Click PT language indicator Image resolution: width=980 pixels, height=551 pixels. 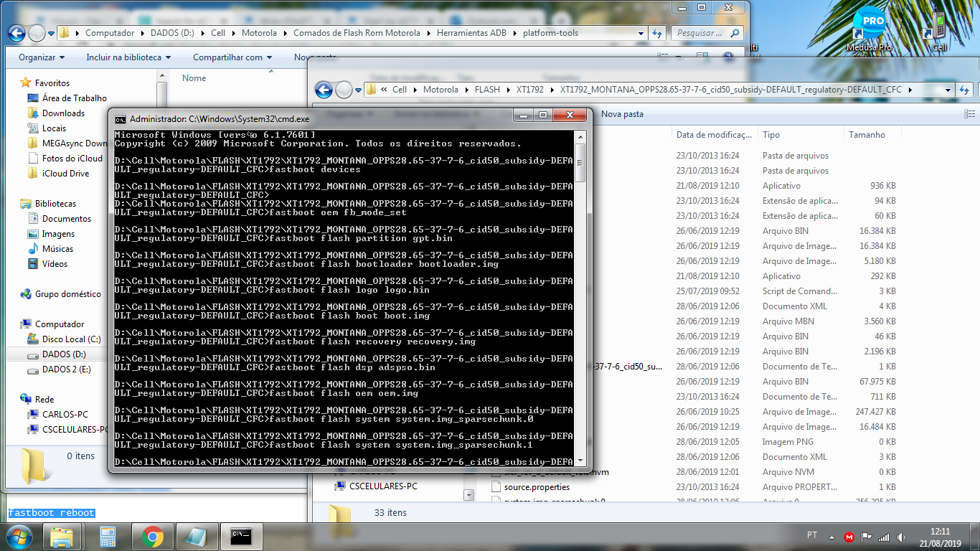click(x=812, y=535)
